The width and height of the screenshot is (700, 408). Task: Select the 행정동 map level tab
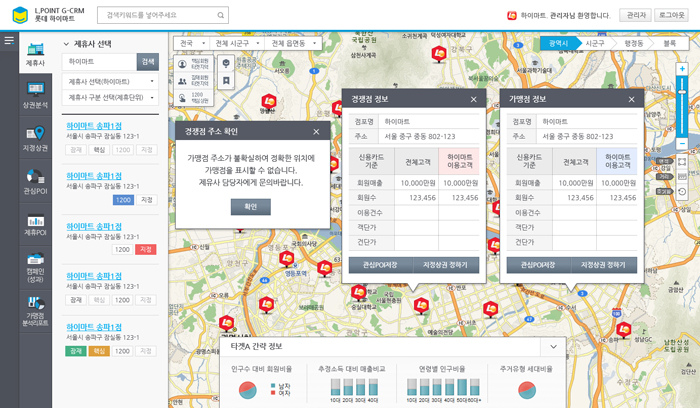point(633,43)
